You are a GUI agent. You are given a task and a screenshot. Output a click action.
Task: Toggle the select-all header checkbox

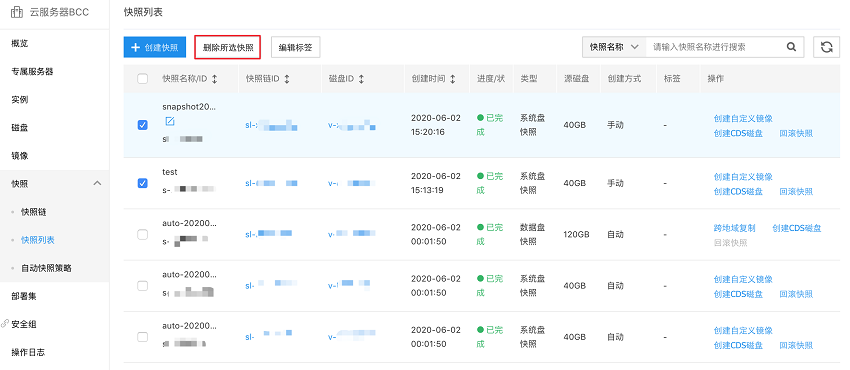pyautogui.click(x=143, y=79)
